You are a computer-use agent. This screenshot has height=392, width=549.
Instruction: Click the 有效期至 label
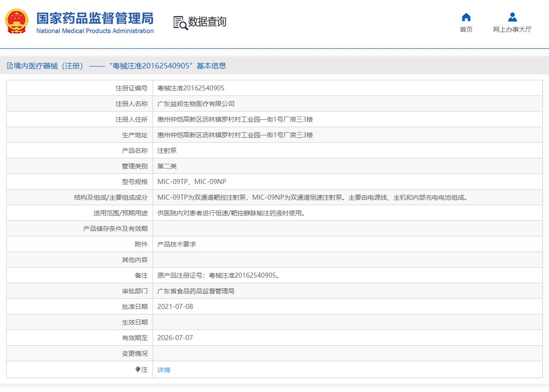(x=135, y=338)
